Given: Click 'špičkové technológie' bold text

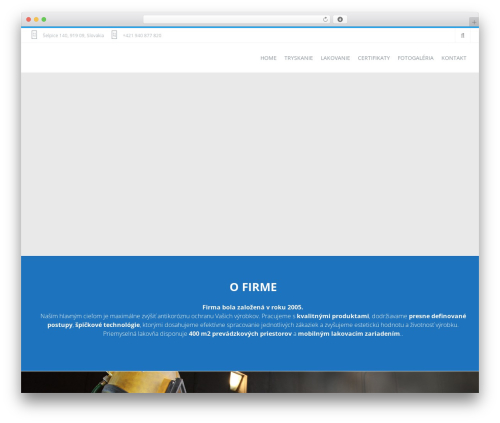Looking at the screenshot, I should [x=107, y=325].
